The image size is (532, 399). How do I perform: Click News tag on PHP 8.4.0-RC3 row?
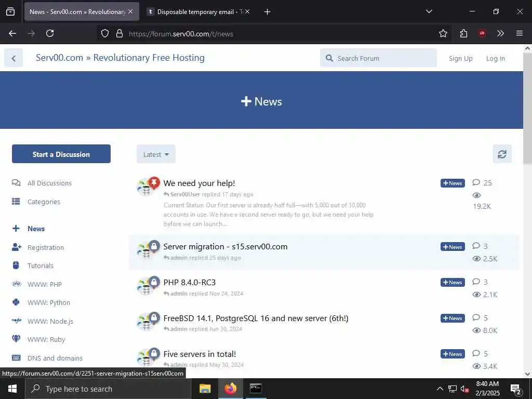(x=453, y=282)
